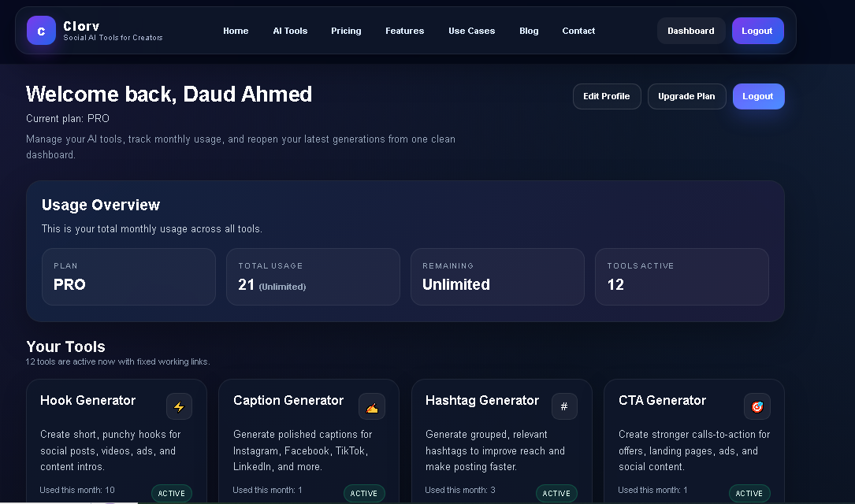
Task: Open the CTA Generator tool title
Action: pyautogui.click(x=662, y=401)
